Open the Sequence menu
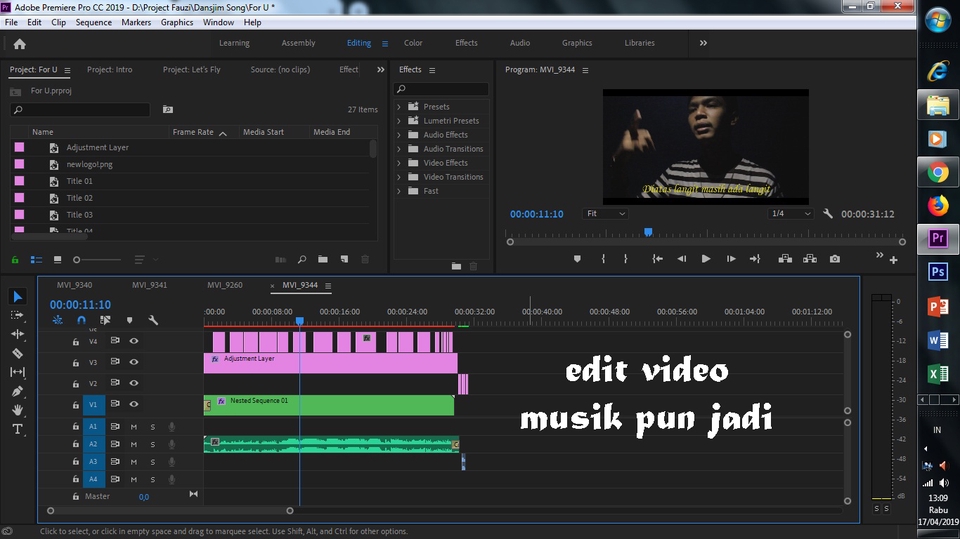The height and width of the screenshot is (539, 960). (x=94, y=22)
